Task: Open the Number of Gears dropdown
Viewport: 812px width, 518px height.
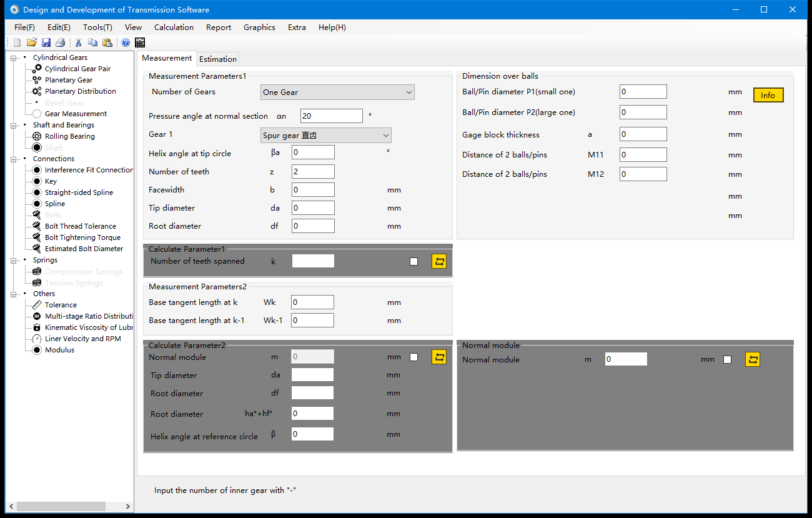Action: 337,92
